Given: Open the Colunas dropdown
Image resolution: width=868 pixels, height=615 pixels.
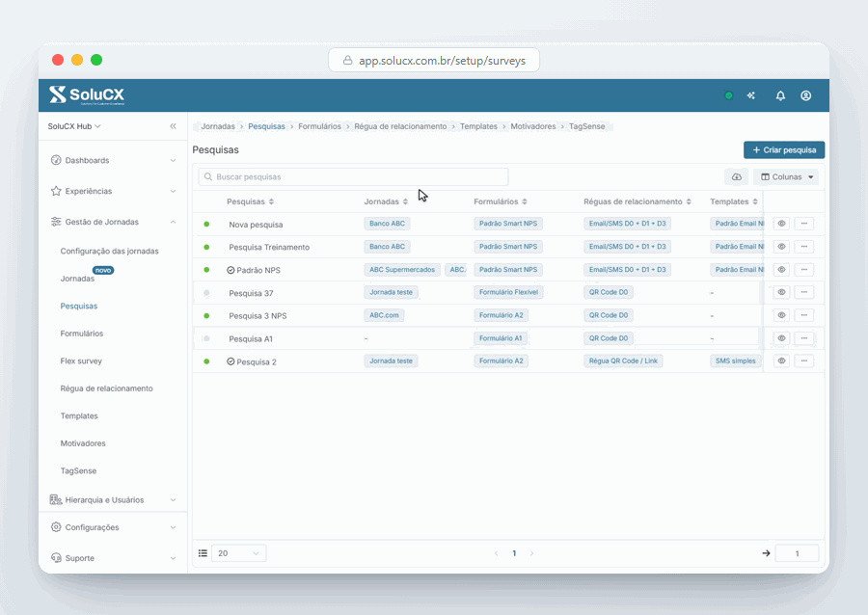Looking at the screenshot, I should click(x=786, y=177).
